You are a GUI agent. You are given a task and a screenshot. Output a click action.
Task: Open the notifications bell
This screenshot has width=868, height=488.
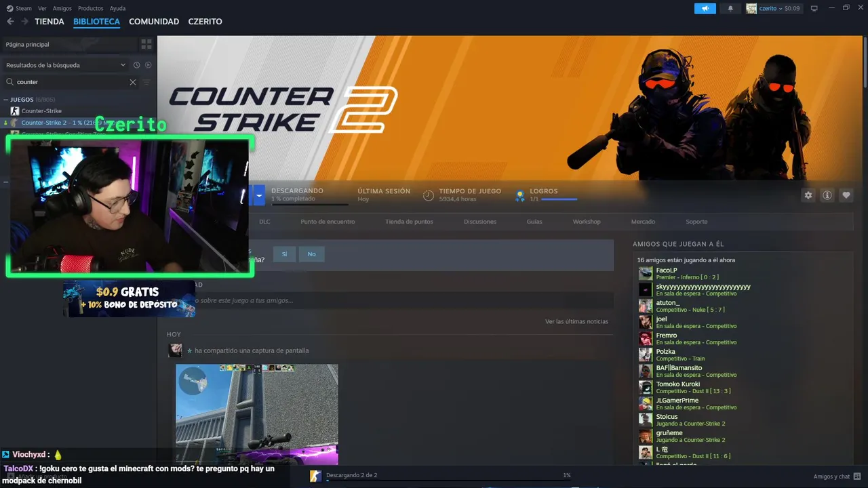(x=730, y=8)
